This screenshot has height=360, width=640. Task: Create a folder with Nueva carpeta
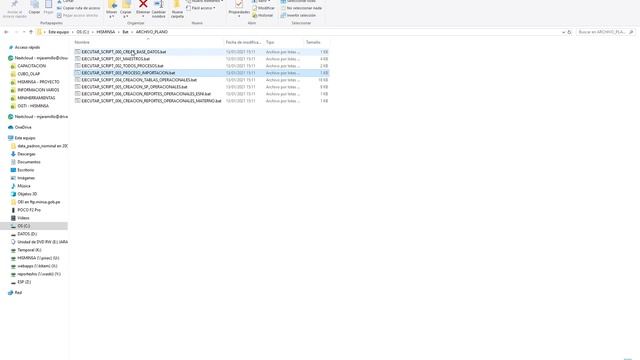[177, 9]
